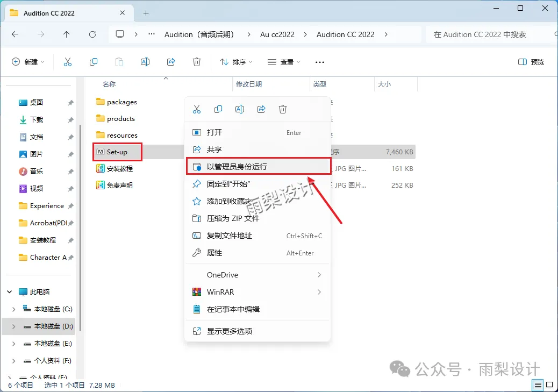Click the Paste icon in the toolbar
Viewport: 558px width, 392px height.
point(119,62)
